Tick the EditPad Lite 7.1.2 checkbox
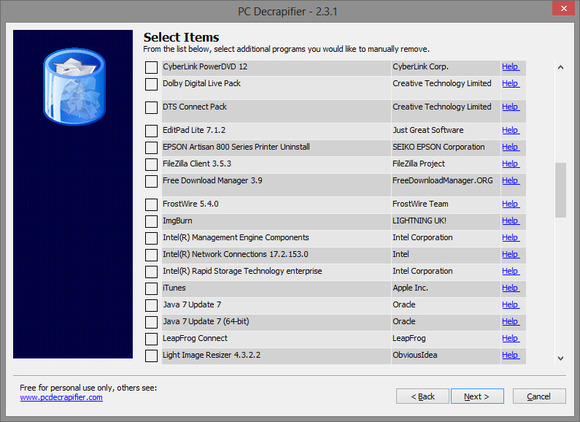The image size is (580, 422). pyautogui.click(x=151, y=131)
